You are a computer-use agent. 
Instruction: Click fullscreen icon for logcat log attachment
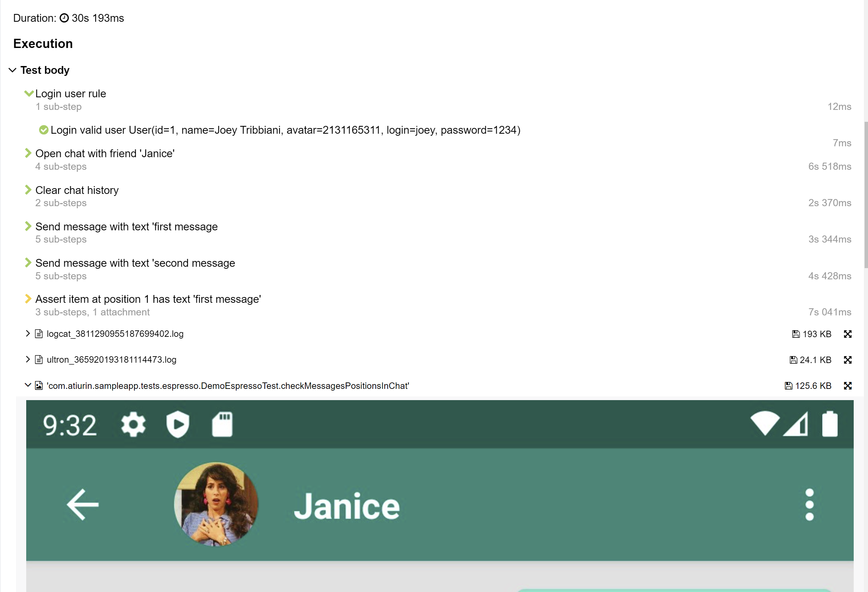848,334
